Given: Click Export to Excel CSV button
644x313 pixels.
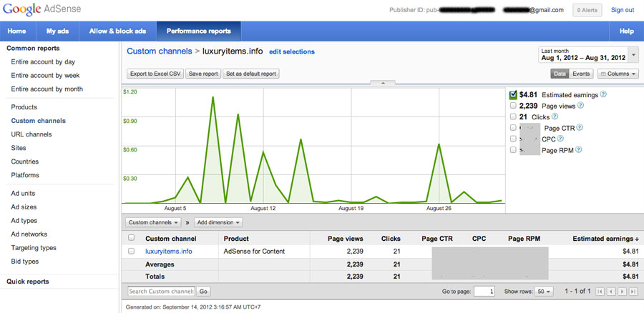Looking at the screenshot, I should click(x=155, y=74).
